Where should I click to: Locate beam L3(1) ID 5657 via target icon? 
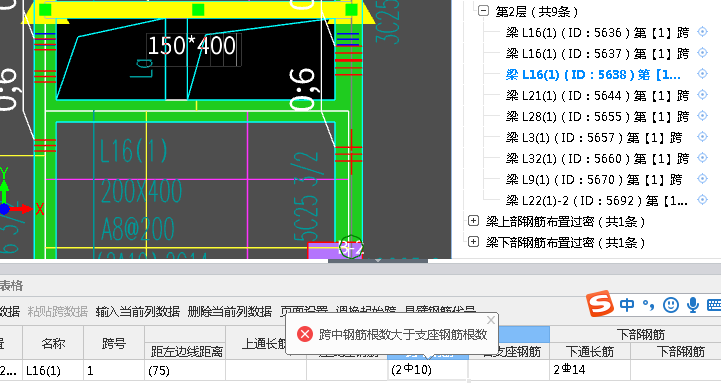[702, 137]
